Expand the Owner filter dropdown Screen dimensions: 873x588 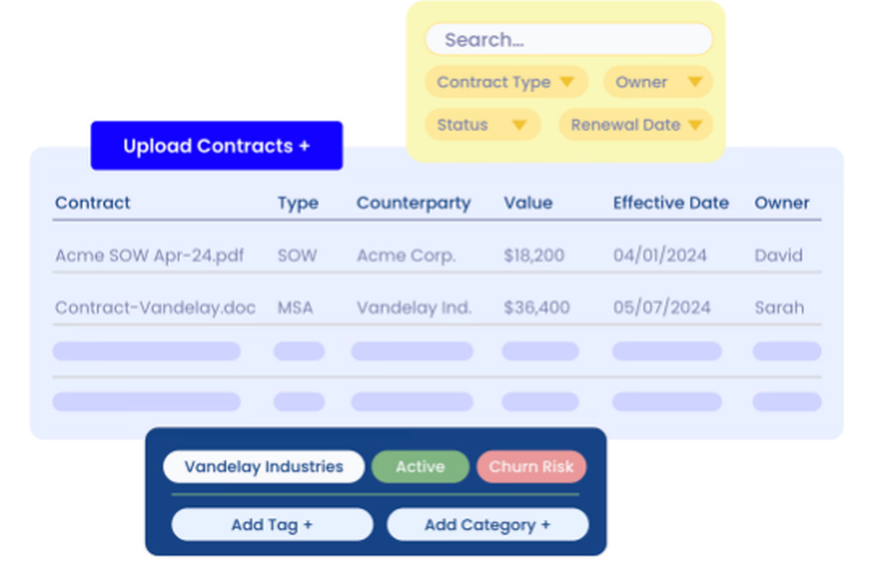tap(657, 82)
